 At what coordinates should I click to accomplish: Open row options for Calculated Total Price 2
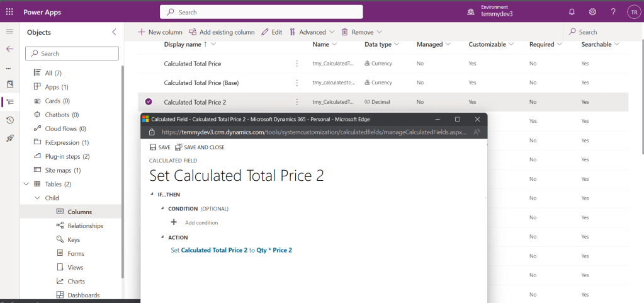pyautogui.click(x=297, y=102)
